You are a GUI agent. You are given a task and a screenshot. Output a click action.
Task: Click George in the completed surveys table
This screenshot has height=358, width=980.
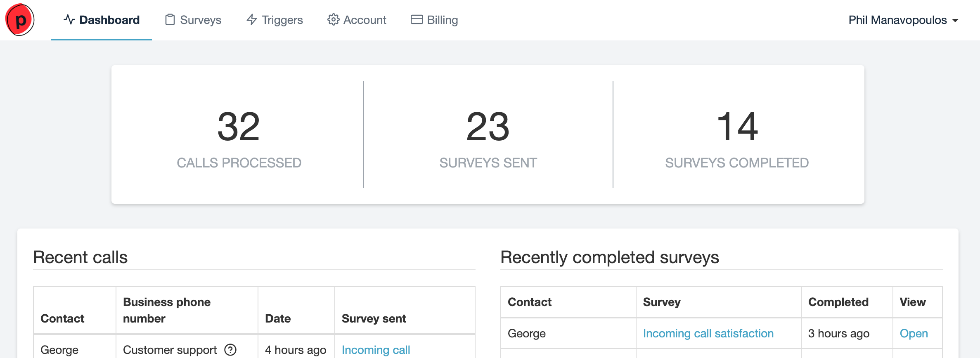[x=527, y=333]
